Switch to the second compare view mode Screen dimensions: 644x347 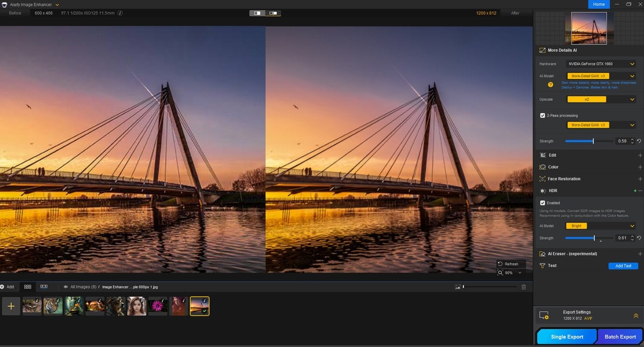[273, 13]
